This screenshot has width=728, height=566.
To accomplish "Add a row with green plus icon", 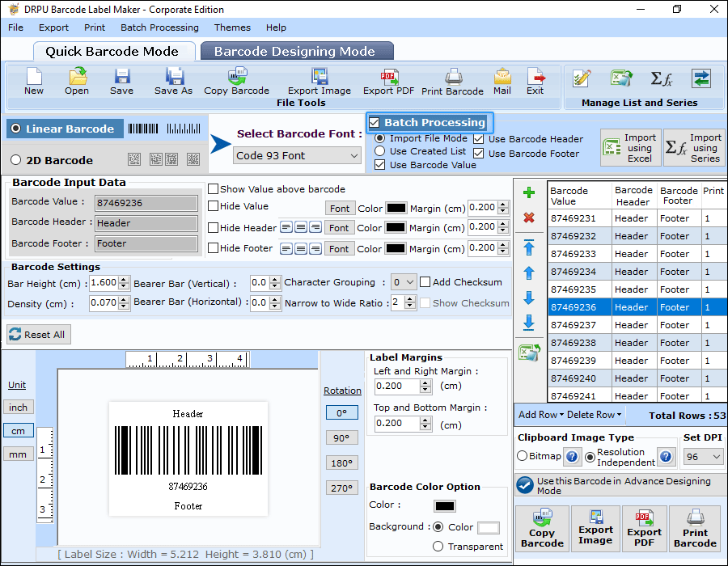I will (x=529, y=192).
